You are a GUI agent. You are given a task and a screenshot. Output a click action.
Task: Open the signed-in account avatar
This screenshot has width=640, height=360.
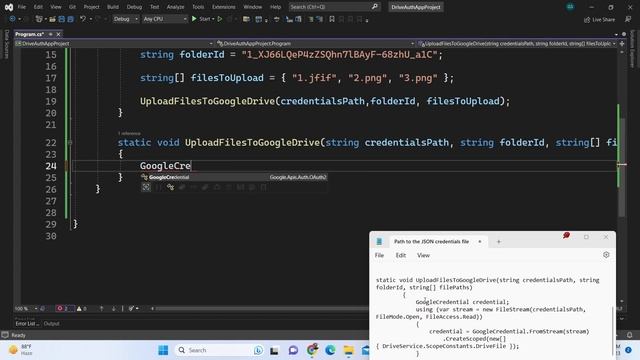tap(570, 7)
